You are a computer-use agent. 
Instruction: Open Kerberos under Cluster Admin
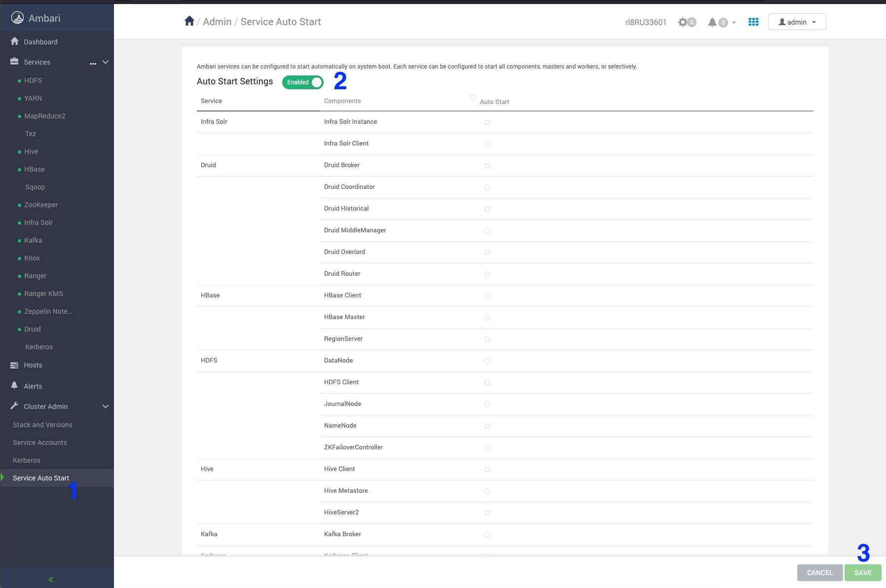27,460
